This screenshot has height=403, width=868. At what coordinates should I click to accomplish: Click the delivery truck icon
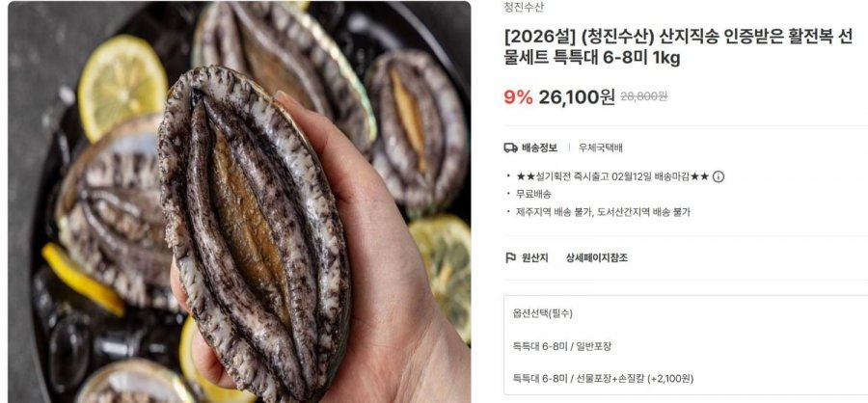click(510, 148)
